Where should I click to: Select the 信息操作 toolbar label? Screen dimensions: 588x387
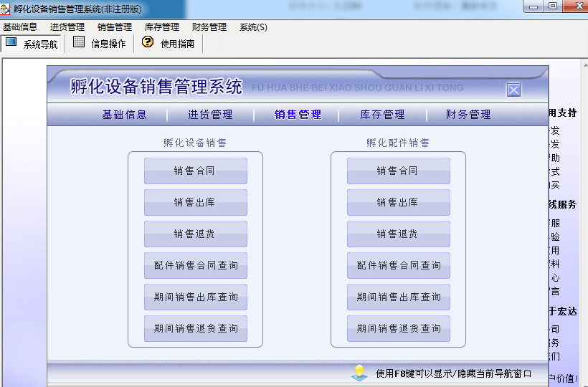[x=108, y=44]
